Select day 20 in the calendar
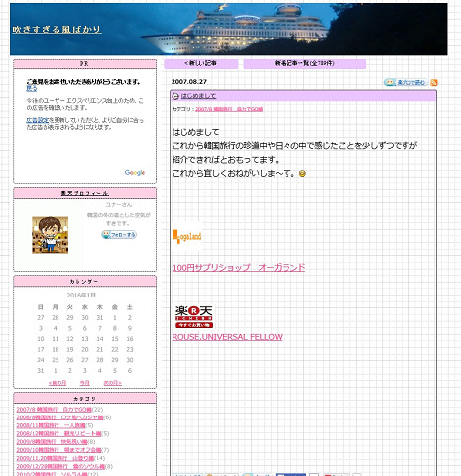This screenshot has width=461, height=476. 85,349
